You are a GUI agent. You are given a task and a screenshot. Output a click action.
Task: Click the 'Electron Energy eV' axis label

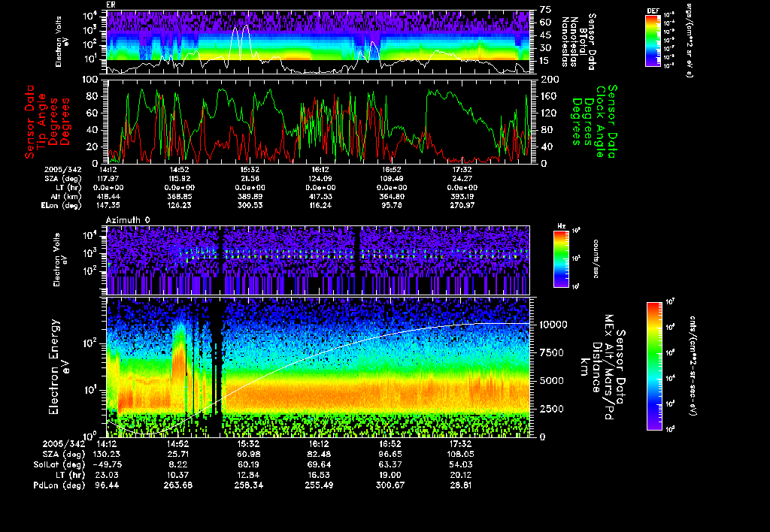59,367
